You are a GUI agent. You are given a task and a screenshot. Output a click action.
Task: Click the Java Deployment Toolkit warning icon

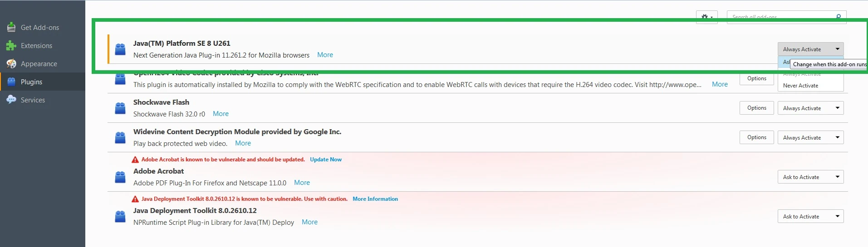(135, 199)
